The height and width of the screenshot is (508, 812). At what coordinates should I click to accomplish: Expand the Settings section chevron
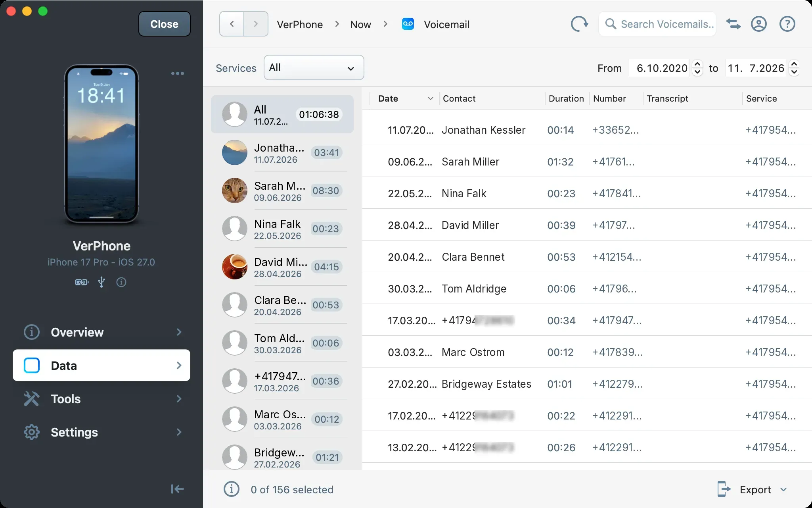179,432
